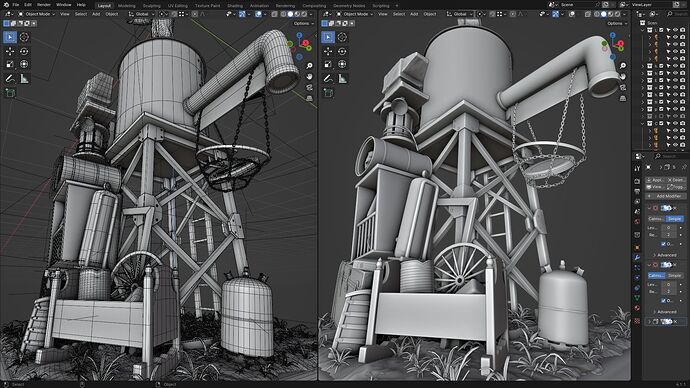Select the Move tool in left viewport

[x=10, y=51]
